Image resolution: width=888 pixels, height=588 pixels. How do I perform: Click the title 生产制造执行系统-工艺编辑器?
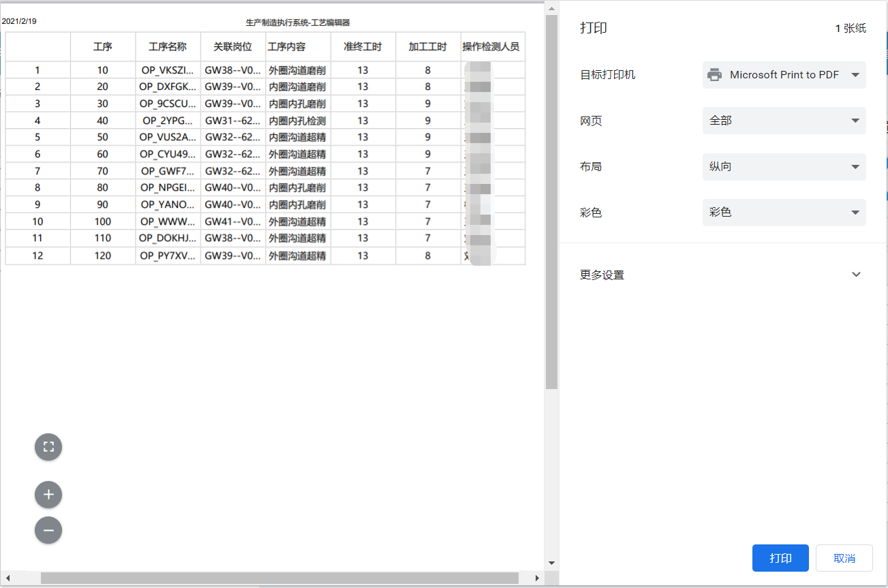click(x=298, y=22)
